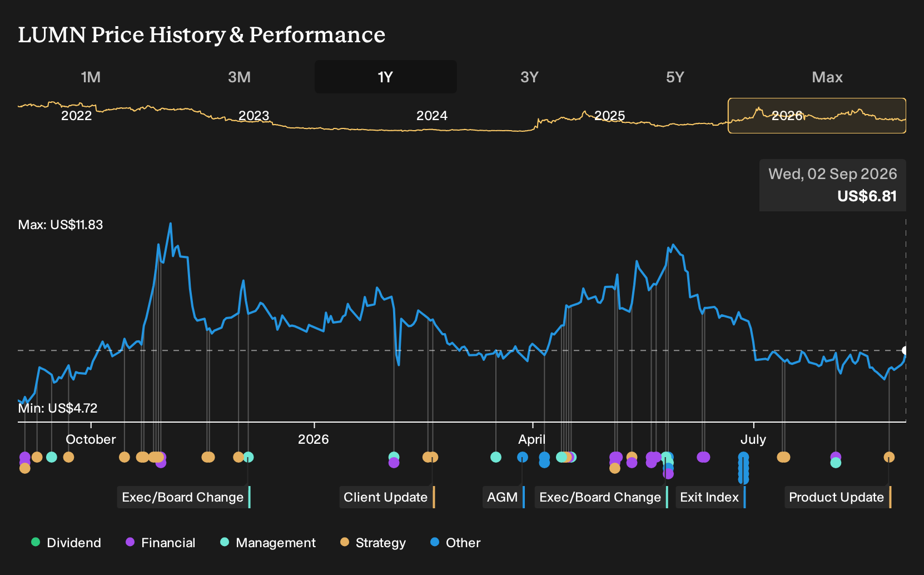Screen dimensions: 924x575
Task: Toggle the Other legend filter
Action: [x=455, y=543]
